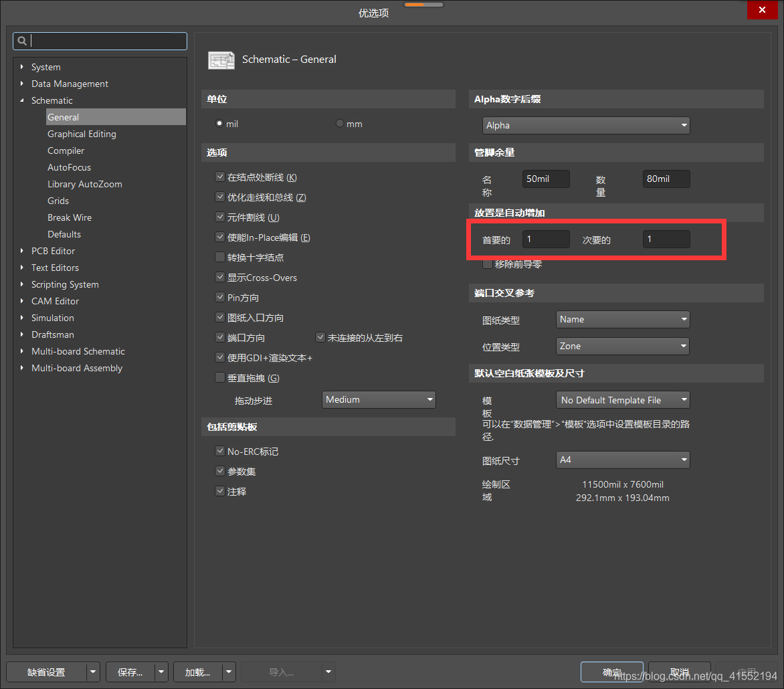This screenshot has height=689, width=784.
Task: Click the search magnifier icon
Action: click(x=22, y=41)
